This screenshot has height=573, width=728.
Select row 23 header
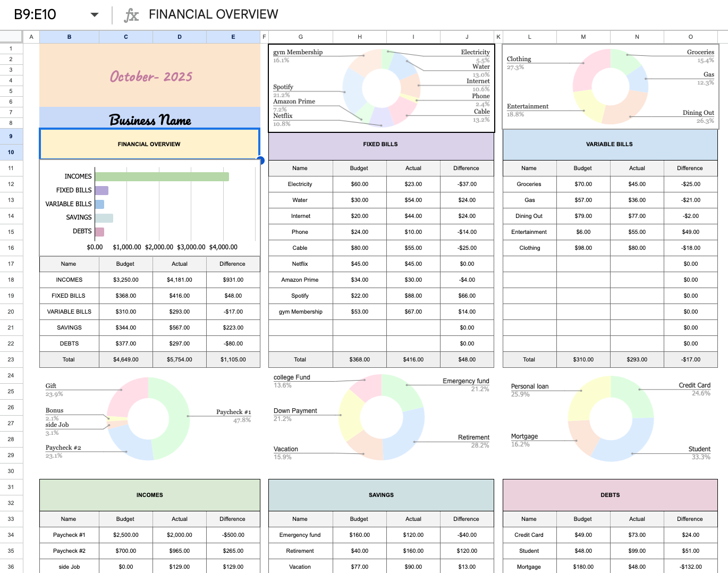[11, 359]
